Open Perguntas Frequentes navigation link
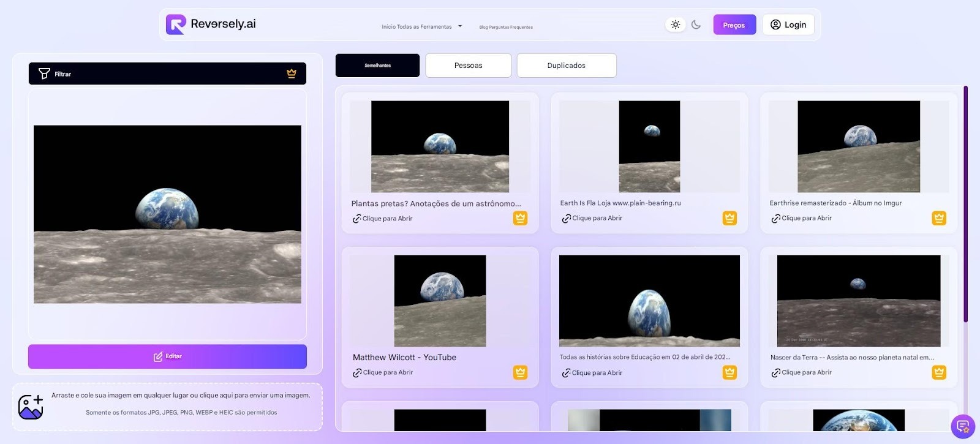The image size is (980, 444). (511, 28)
